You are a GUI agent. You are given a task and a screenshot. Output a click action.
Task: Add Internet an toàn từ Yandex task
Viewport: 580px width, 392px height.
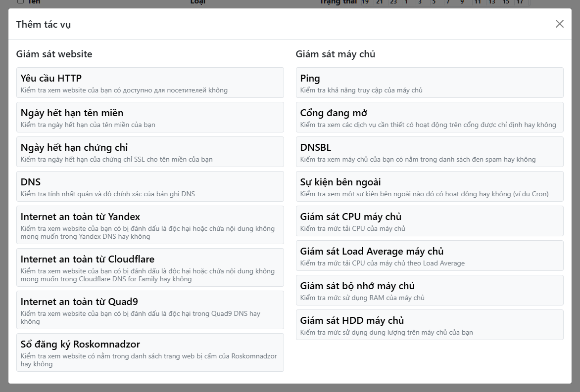[x=150, y=225]
